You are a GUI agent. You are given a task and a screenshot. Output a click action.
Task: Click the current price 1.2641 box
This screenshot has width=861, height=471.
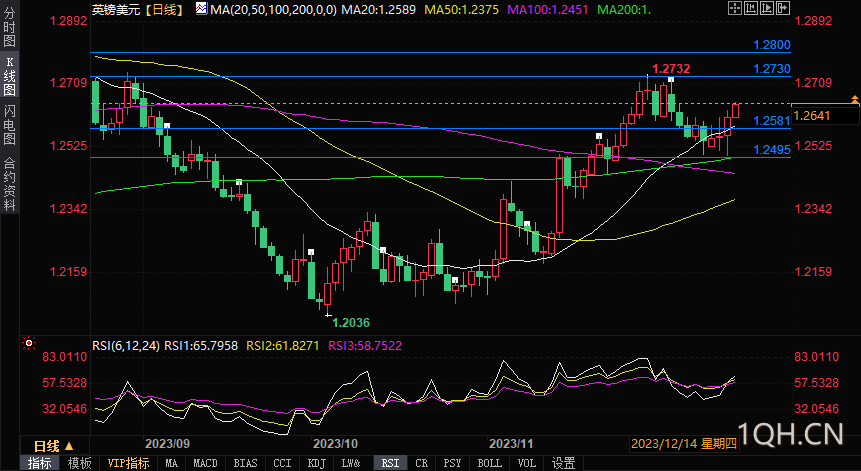[825, 116]
